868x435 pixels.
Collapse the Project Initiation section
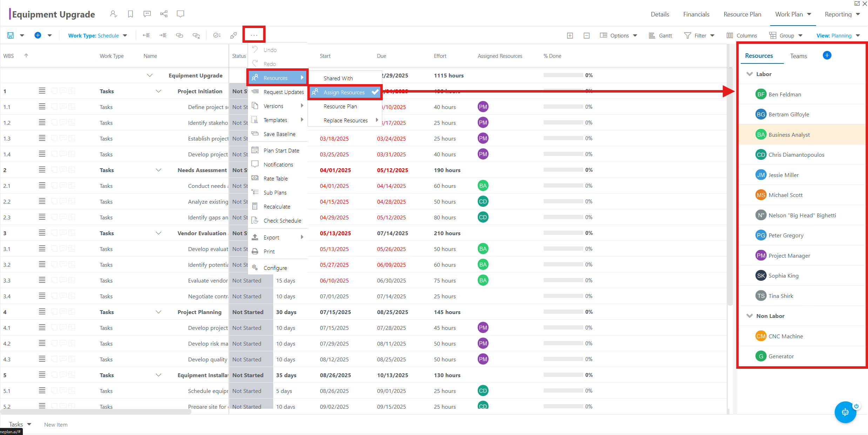point(159,91)
